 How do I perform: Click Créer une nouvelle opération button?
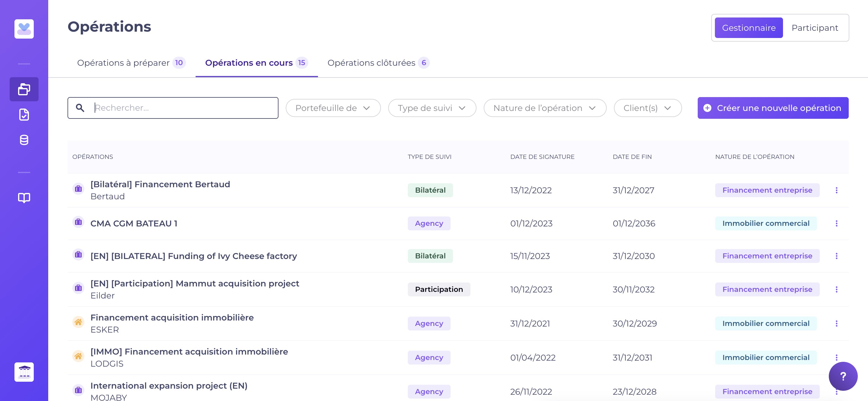coord(773,108)
